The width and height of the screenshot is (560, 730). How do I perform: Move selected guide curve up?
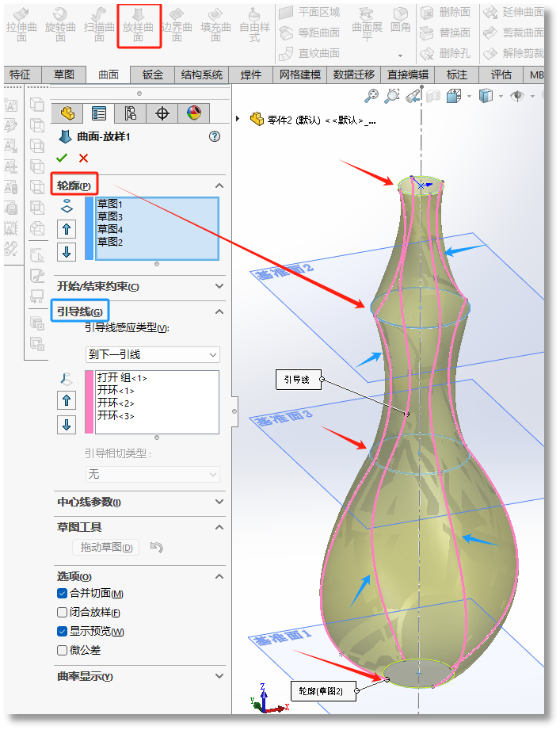[67, 400]
